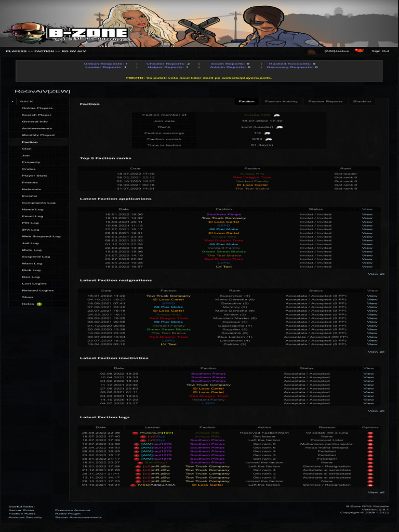Click the B-Zone logo in the header
This screenshot has width=399, height=532.
68,33
